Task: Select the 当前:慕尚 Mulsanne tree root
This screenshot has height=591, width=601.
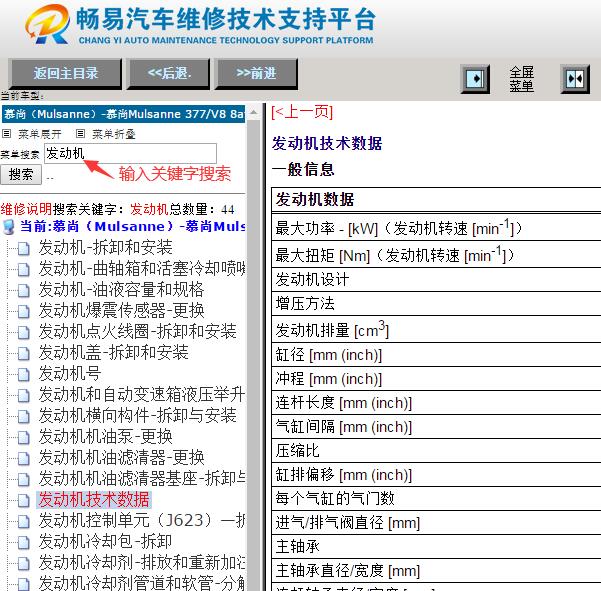Action: tap(133, 226)
